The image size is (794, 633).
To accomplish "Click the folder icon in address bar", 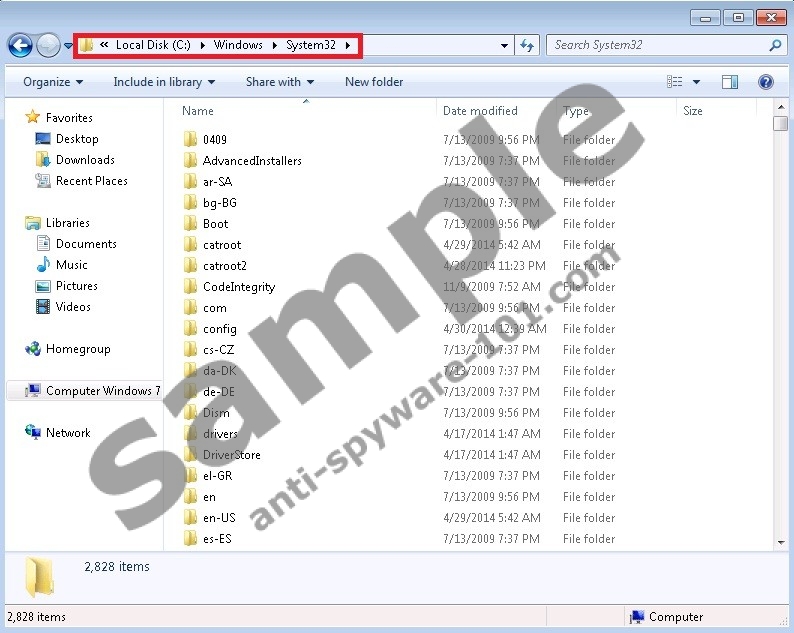I will coord(87,46).
